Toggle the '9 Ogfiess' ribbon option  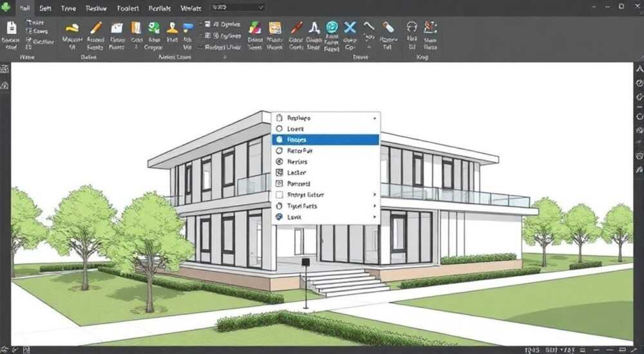point(222,36)
